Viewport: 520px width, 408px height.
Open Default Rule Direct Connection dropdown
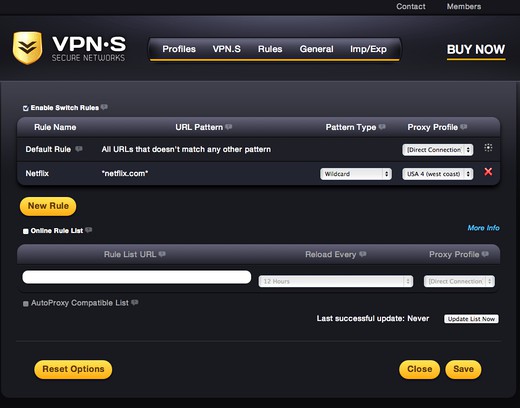(x=437, y=150)
